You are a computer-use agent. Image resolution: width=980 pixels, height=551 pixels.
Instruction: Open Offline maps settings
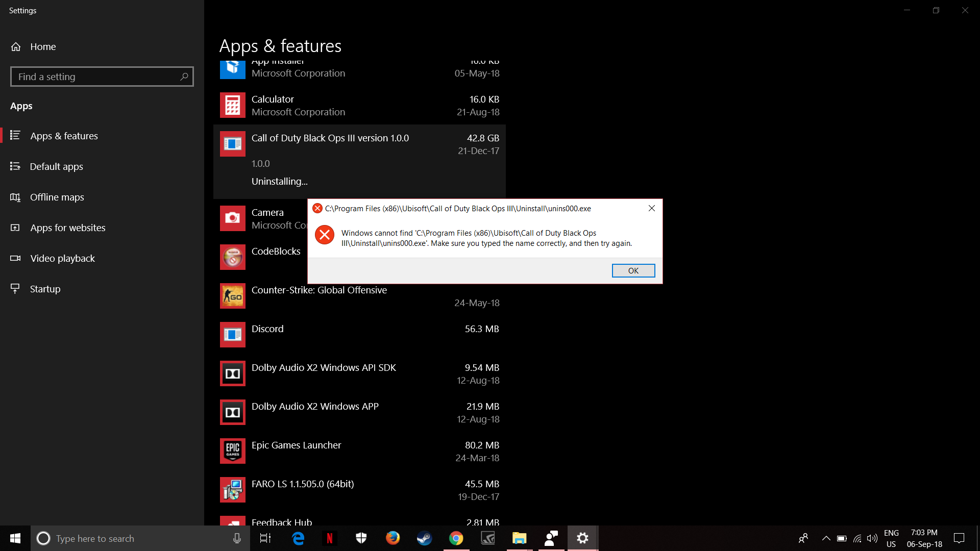point(57,197)
